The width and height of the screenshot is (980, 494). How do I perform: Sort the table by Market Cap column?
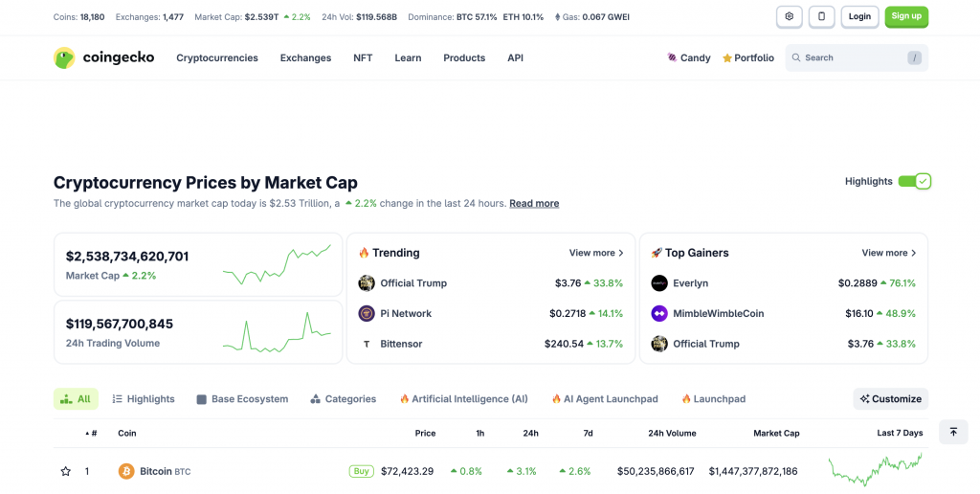pyautogui.click(x=776, y=433)
